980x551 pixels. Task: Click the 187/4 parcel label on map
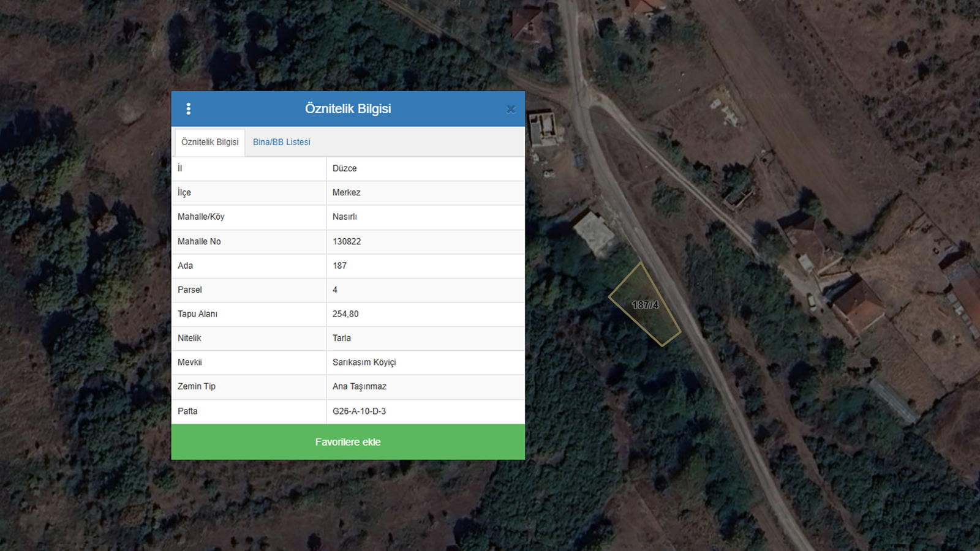(x=645, y=305)
